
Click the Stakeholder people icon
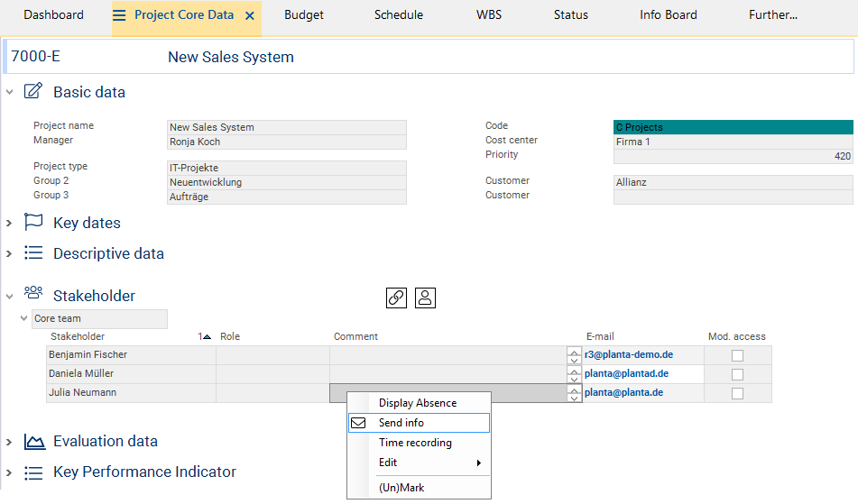click(x=33, y=292)
